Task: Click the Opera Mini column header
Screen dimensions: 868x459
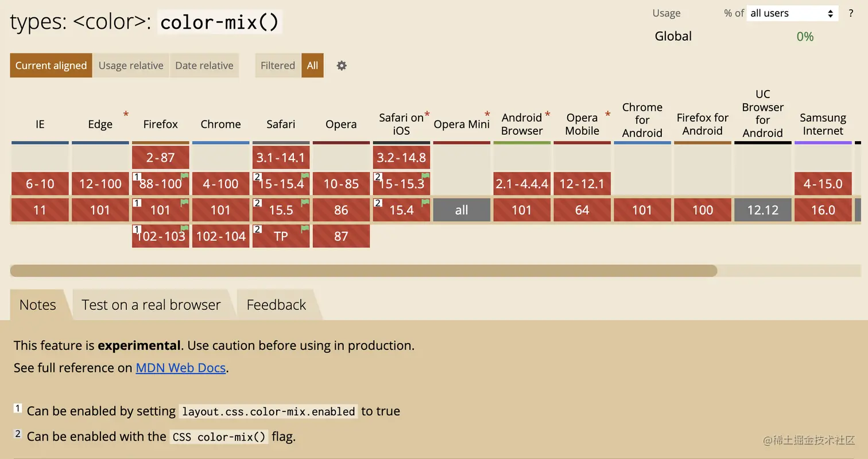Action: (x=462, y=124)
